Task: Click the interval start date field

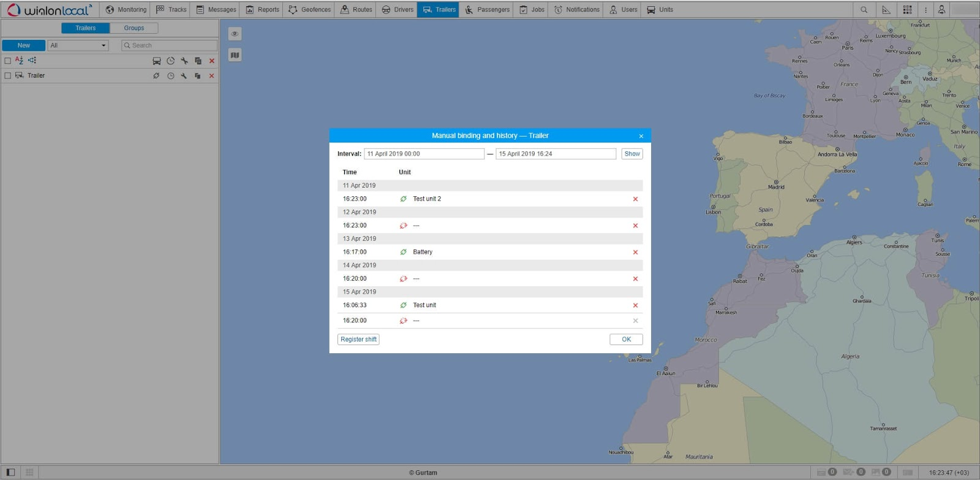Action: (424, 154)
